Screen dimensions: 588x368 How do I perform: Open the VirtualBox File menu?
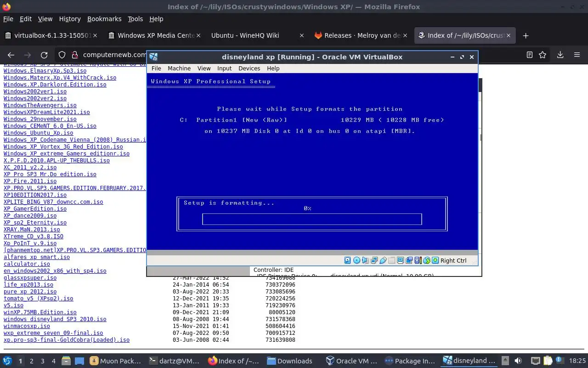[x=156, y=68]
